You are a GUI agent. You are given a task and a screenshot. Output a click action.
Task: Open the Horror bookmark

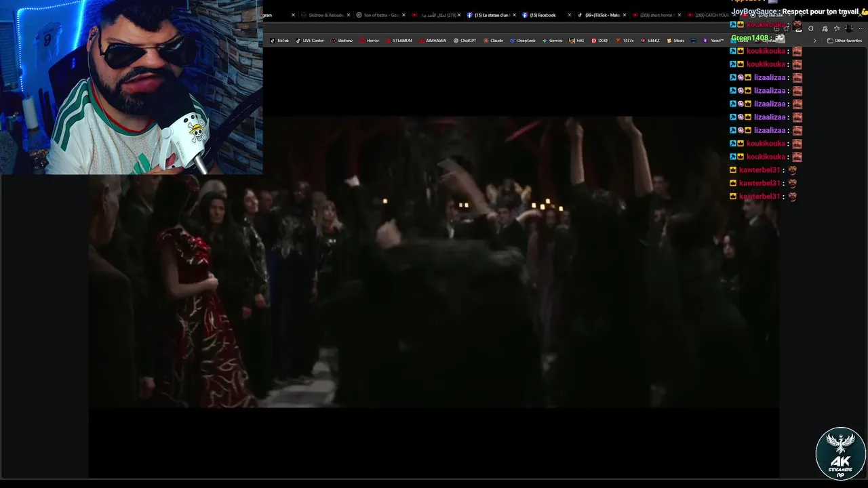[x=370, y=41]
